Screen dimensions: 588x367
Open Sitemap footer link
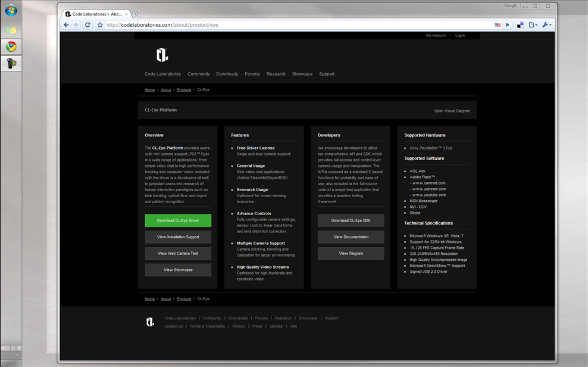tap(276, 326)
